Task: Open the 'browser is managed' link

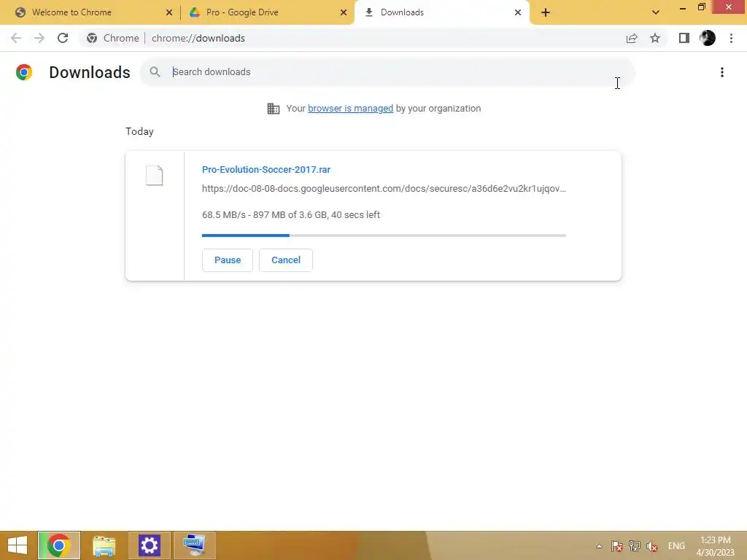Action: pos(351,109)
